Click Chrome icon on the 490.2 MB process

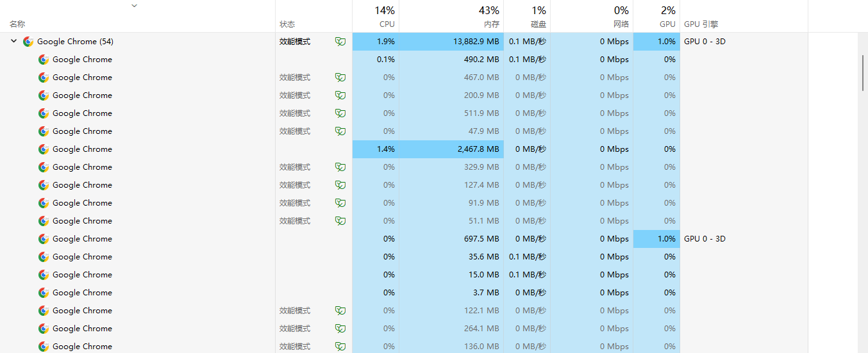44,59
